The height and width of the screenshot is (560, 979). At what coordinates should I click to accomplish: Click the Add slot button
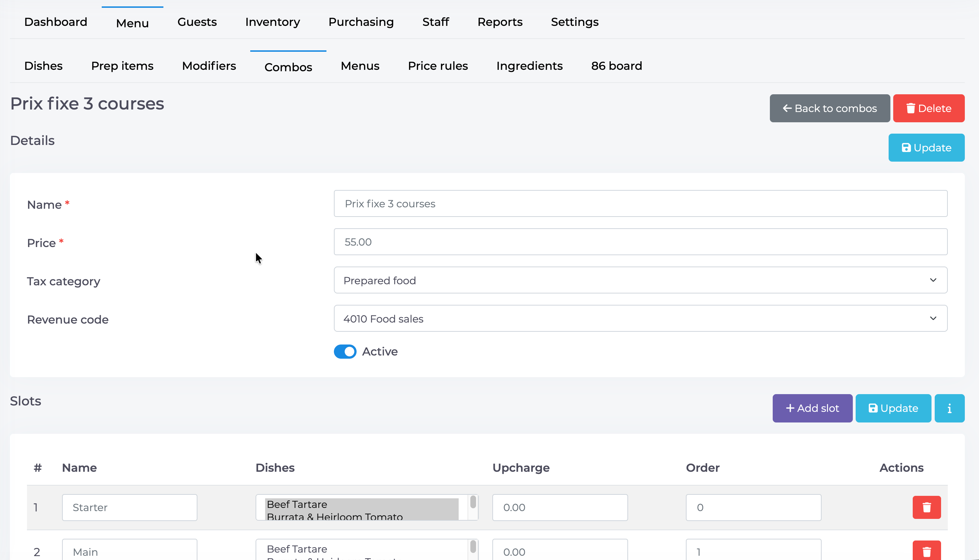tap(812, 408)
